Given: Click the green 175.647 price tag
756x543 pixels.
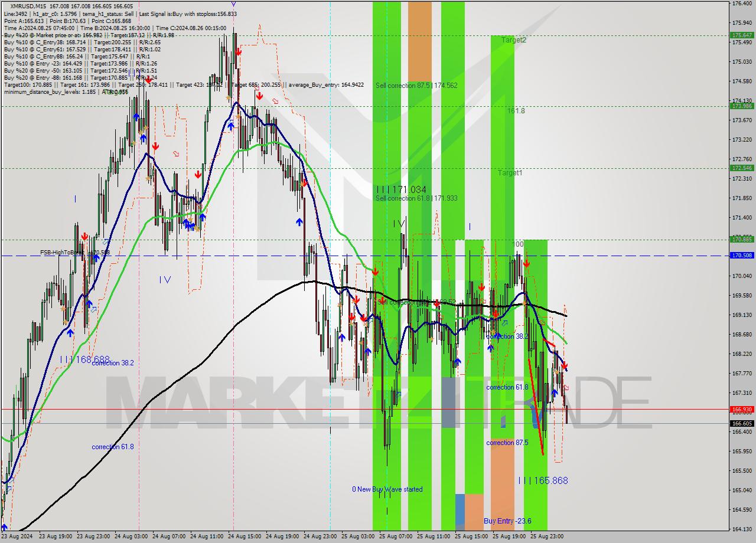Looking at the screenshot, I should (x=742, y=35).
